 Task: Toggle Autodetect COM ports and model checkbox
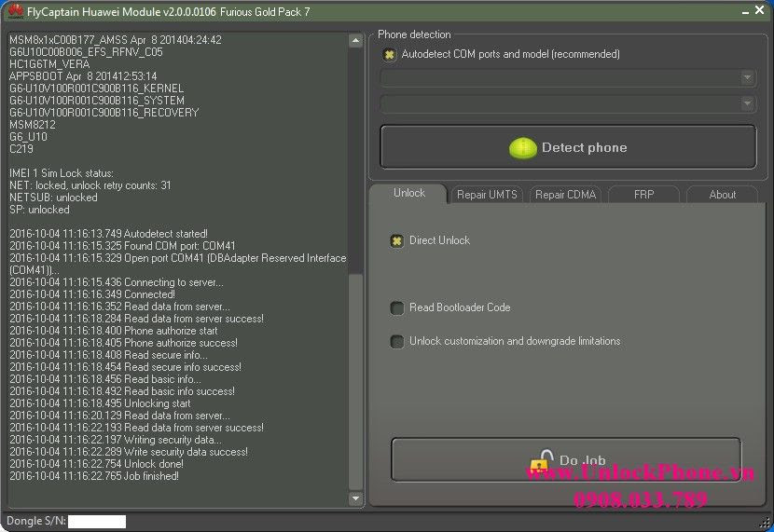(389, 54)
